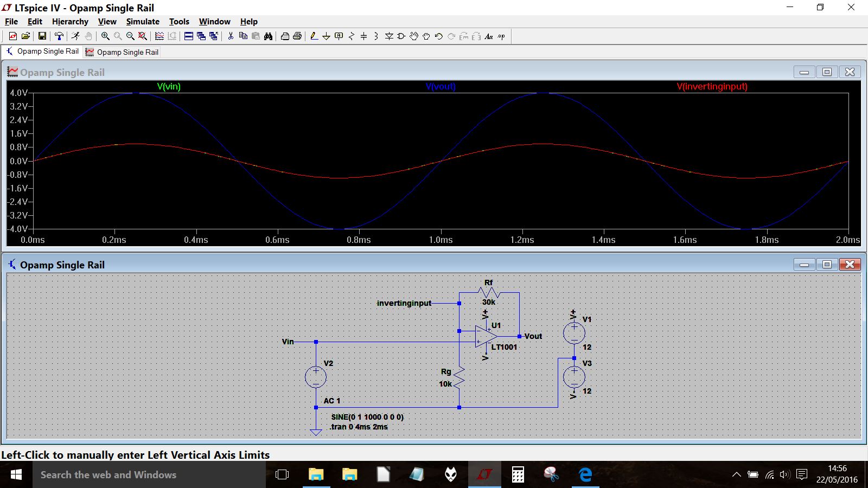Screen dimensions: 868x488
Task: Click the V(invertinginput) trace label
Action: [712, 86]
